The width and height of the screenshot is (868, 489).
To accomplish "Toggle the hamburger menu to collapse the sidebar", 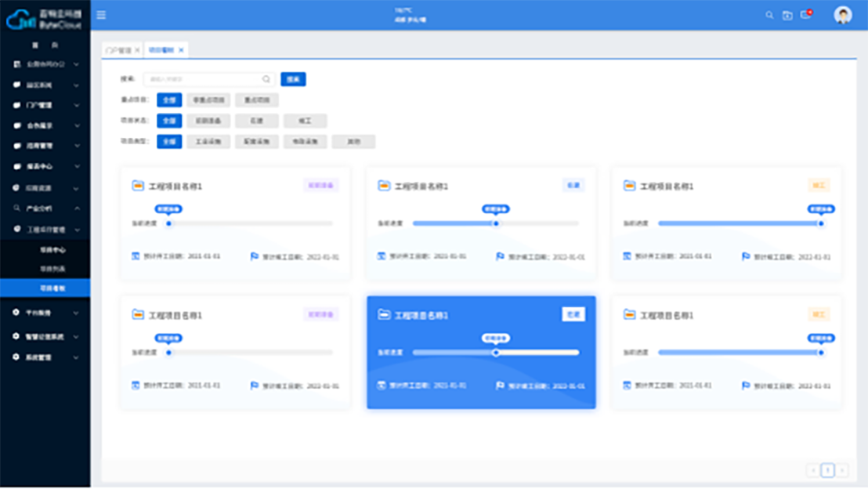I will 101,15.
